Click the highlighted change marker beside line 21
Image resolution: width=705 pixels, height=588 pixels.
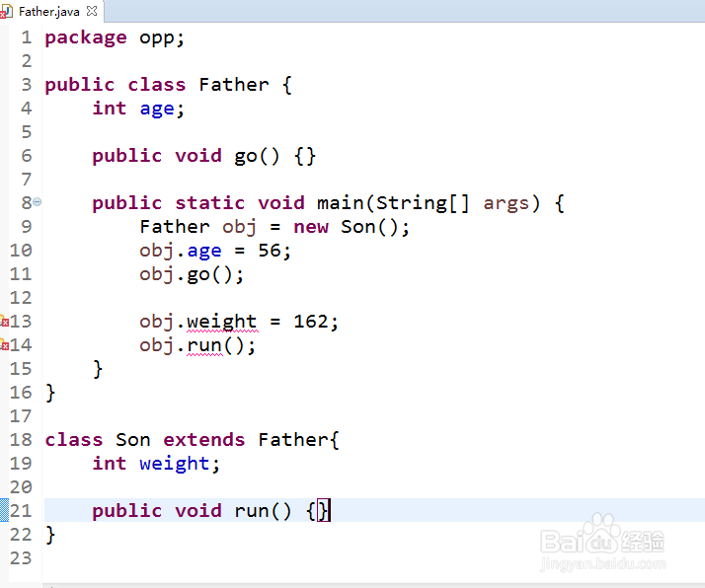(x=4, y=510)
